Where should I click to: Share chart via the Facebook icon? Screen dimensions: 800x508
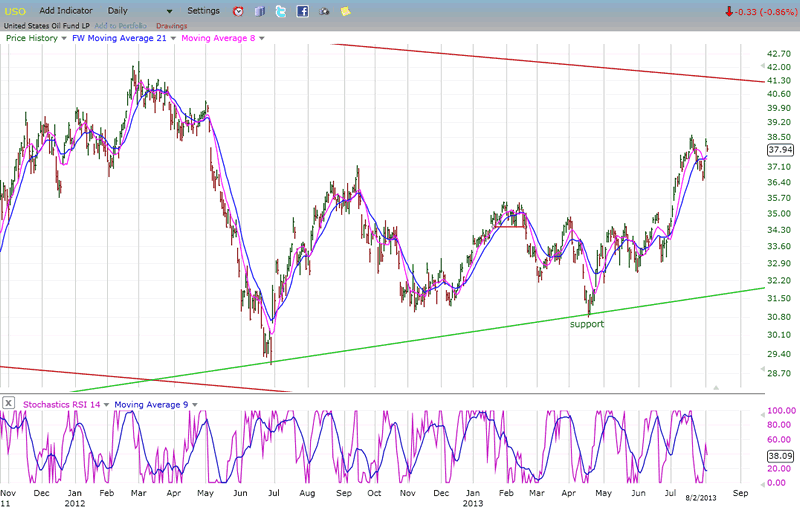pos(302,11)
